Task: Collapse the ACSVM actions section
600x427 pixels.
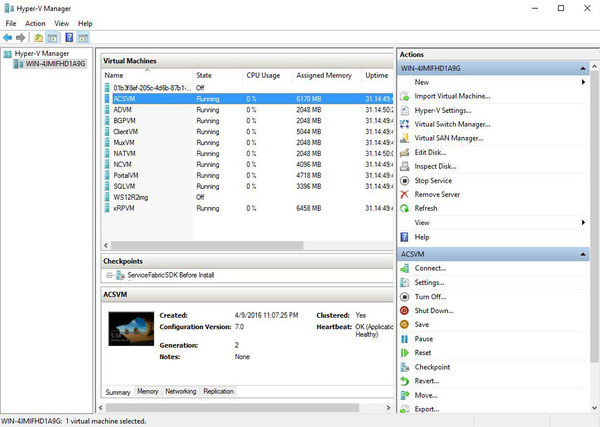Action: (x=583, y=254)
